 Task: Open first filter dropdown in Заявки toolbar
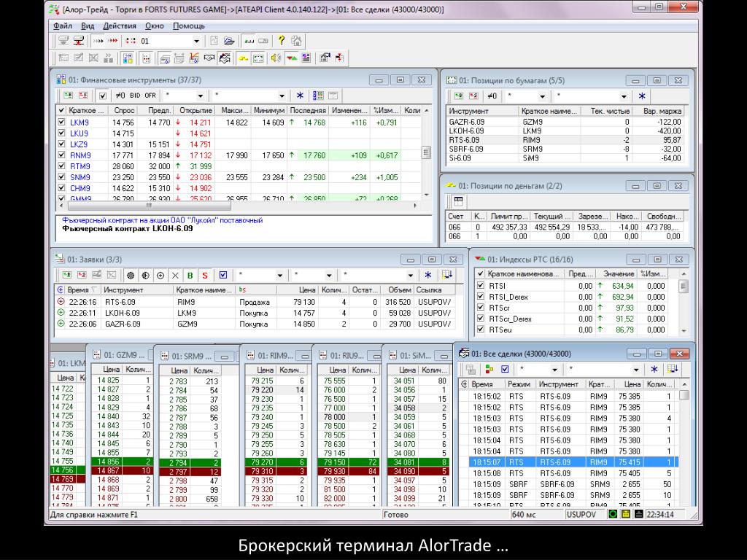point(279,275)
